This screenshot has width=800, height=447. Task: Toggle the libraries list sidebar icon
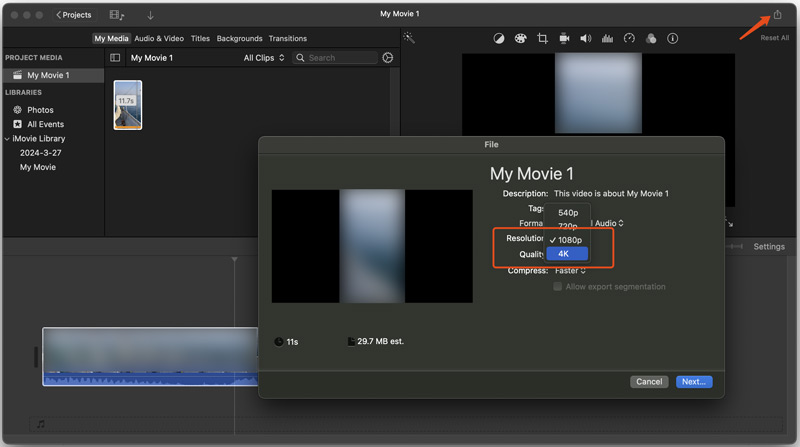coord(115,58)
